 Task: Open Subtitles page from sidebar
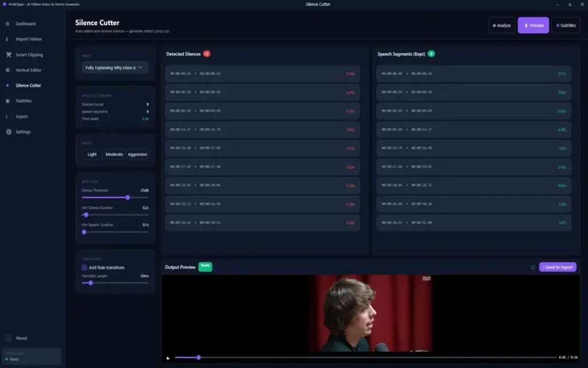[24, 101]
